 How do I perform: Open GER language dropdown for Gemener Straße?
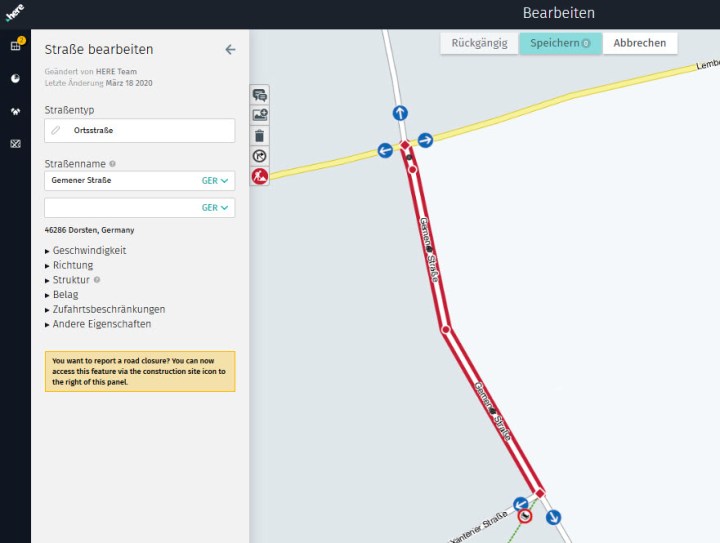click(x=217, y=180)
